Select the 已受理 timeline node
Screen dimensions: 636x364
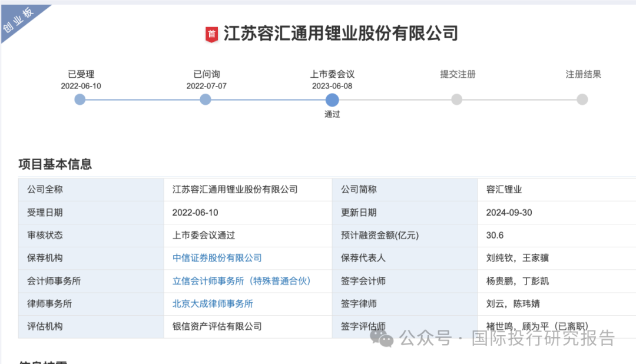click(x=80, y=100)
